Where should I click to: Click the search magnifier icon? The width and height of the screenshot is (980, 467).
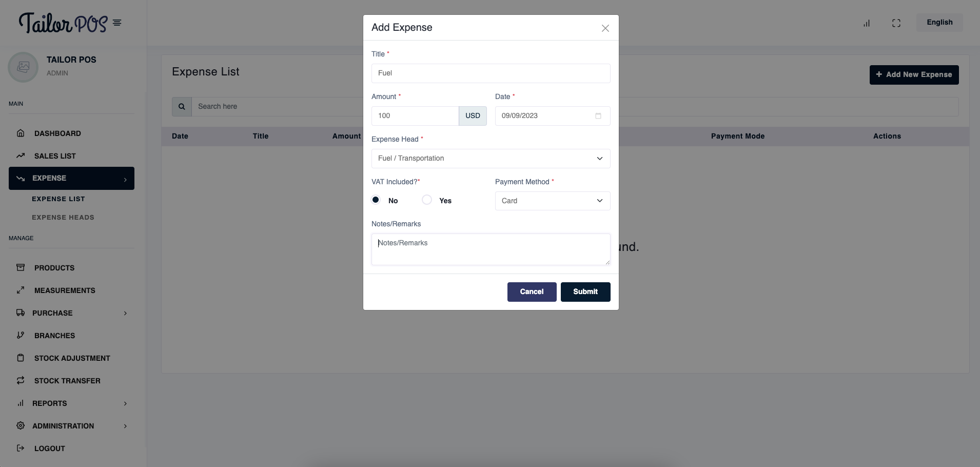coord(182,107)
